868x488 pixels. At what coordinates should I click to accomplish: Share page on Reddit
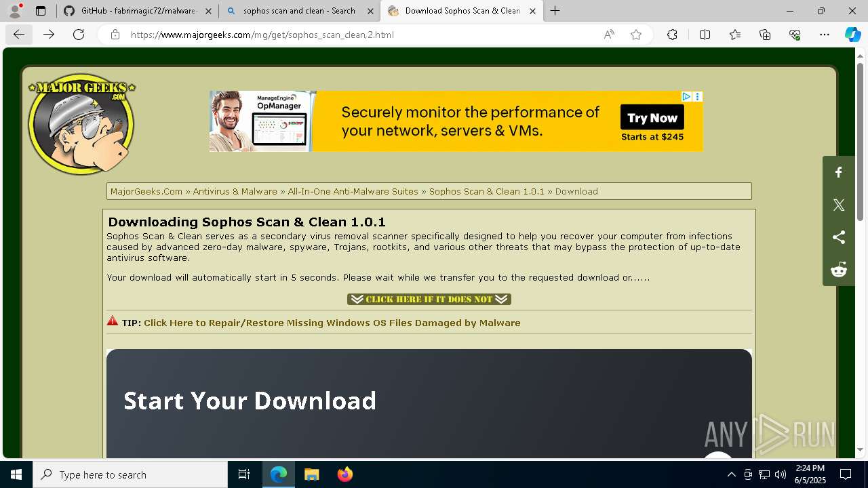coord(839,270)
